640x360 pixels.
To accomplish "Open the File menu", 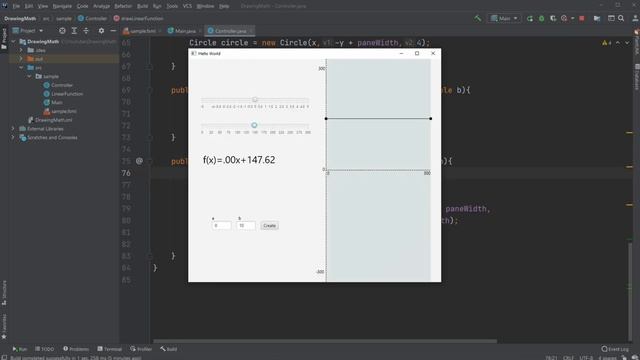I will click(16, 6).
